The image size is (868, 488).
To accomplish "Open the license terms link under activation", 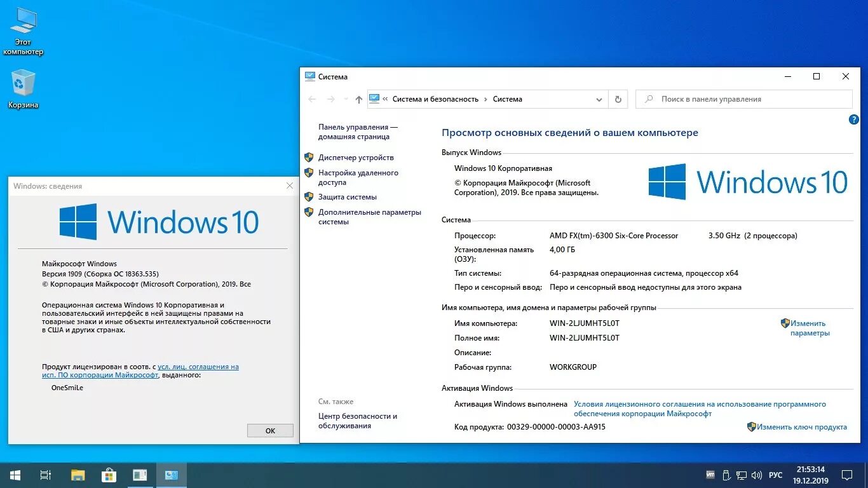I will (x=700, y=409).
